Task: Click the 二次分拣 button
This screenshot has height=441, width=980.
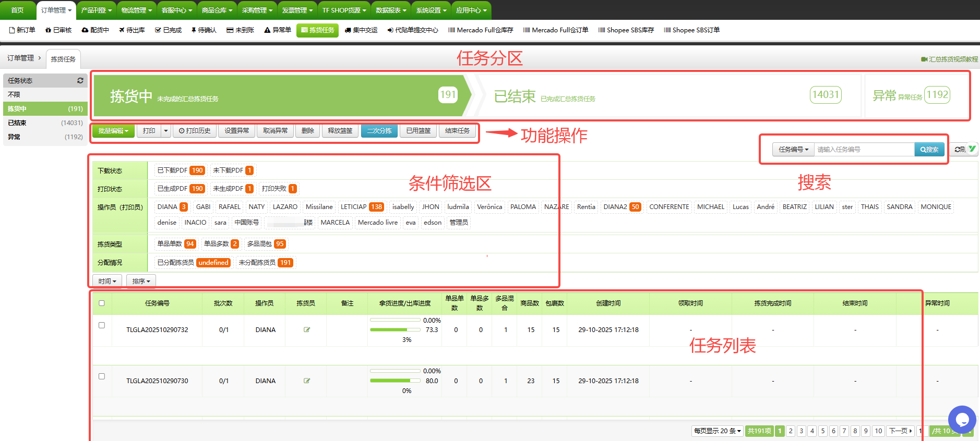Action: pos(379,131)
